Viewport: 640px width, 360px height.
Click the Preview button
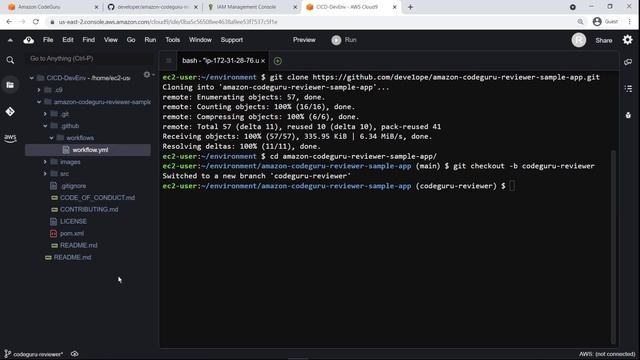304,40
